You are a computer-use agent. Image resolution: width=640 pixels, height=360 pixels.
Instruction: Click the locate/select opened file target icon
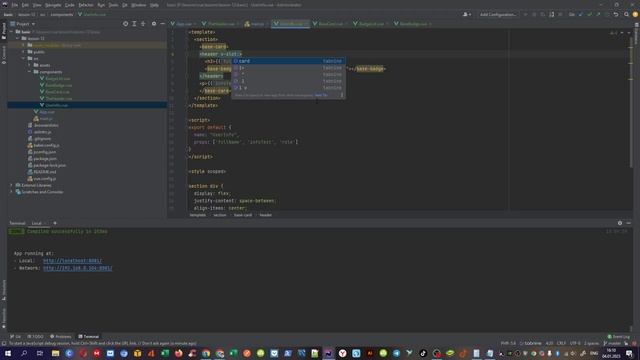click(125, 24)
